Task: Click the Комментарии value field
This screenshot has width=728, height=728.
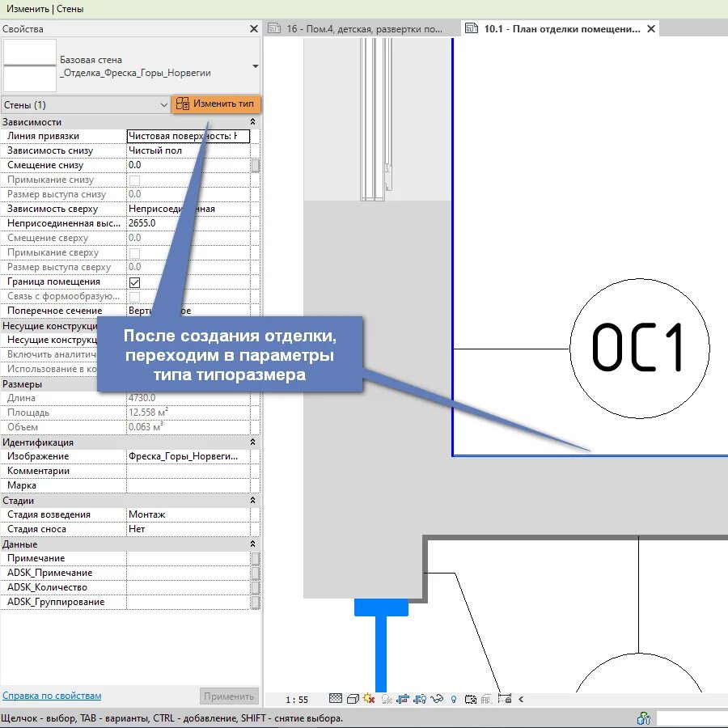Action: [188, 471]
